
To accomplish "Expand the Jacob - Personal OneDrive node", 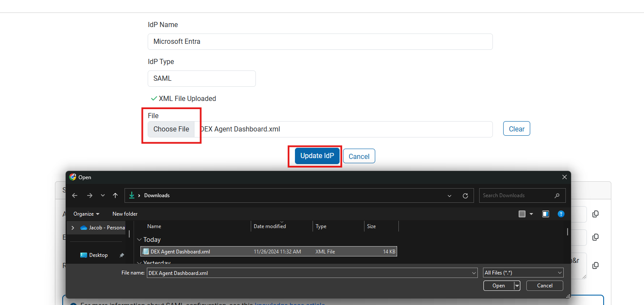I will (x=73, y=228).
